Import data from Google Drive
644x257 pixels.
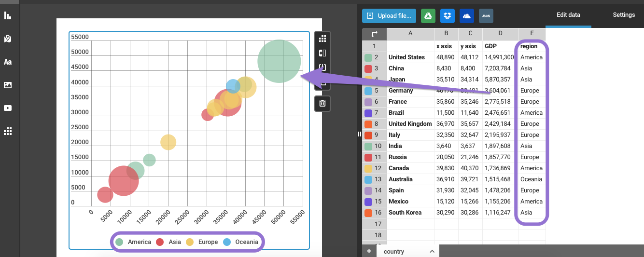pyautogui.click(x=428, y=16)
